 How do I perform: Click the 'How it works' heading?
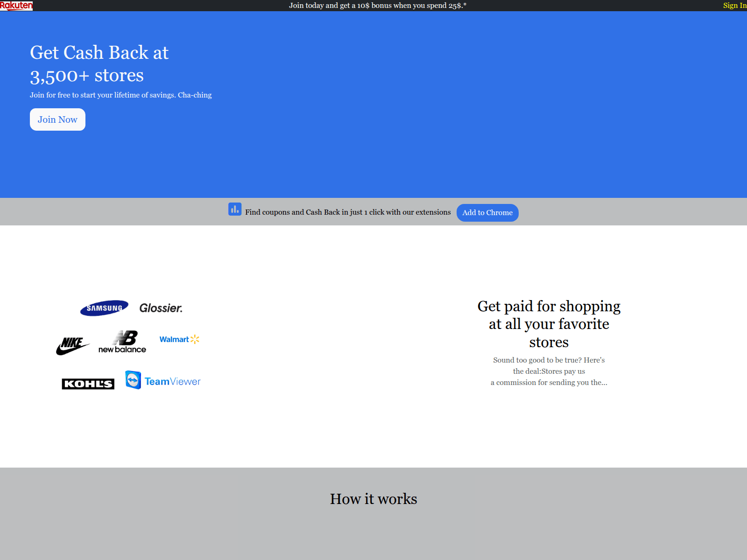[373, 499]
